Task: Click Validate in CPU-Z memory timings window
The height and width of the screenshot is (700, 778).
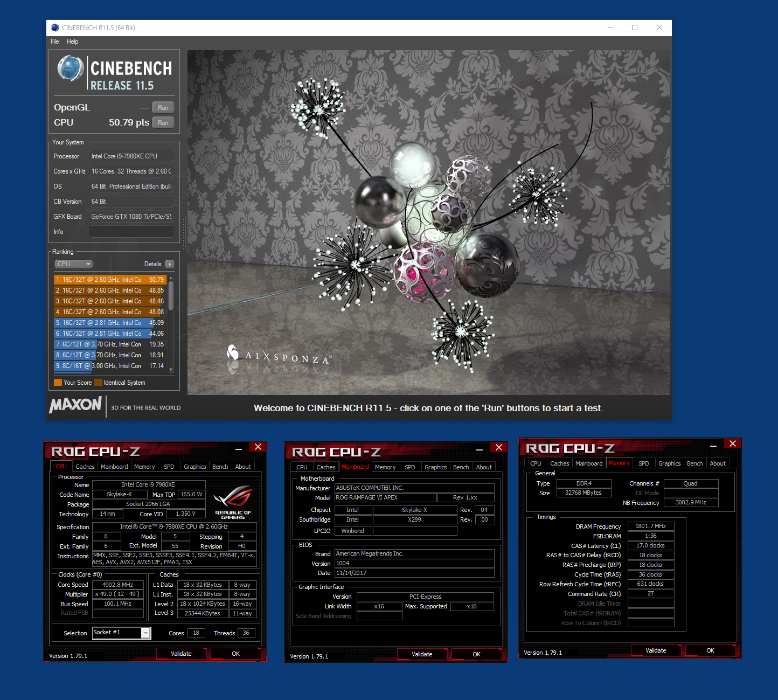Action: pos(656,650)
